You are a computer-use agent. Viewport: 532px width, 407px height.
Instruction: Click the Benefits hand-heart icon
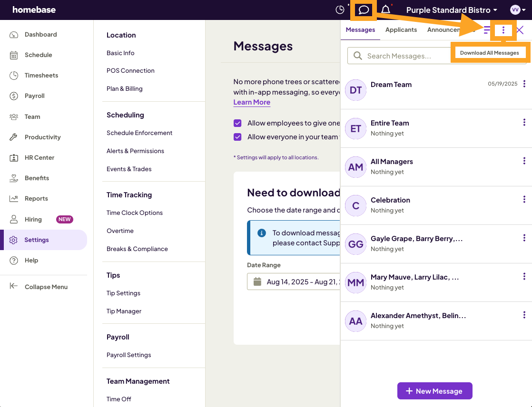coord(14,178)
